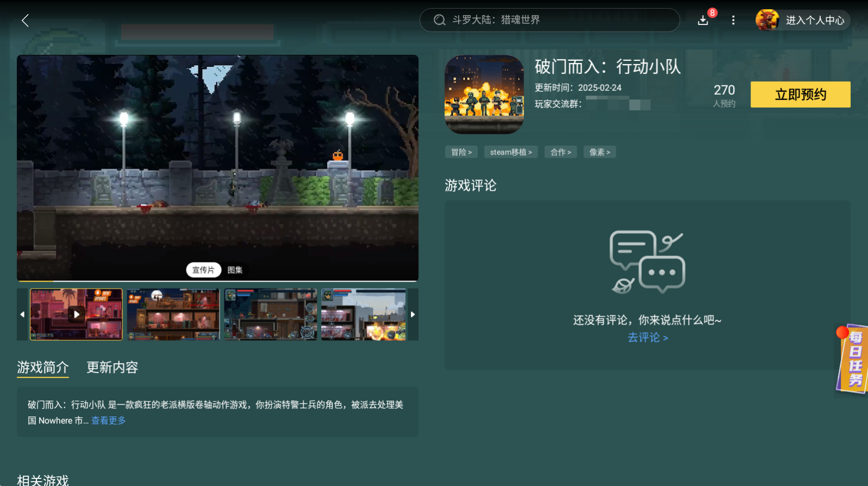This screenshot has height=486, width=868.
Task: Click the game title 破门而入：行动小队
Action: [608, 67]
